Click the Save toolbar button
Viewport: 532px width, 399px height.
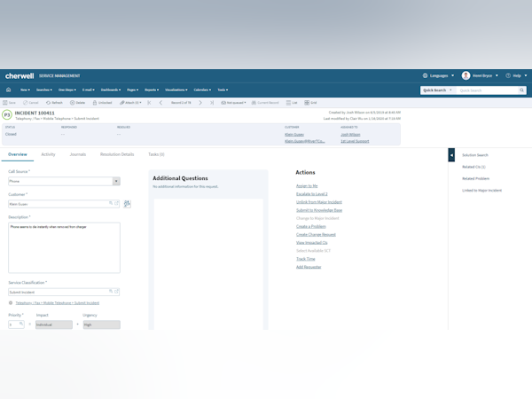click(x=9, y=103)
